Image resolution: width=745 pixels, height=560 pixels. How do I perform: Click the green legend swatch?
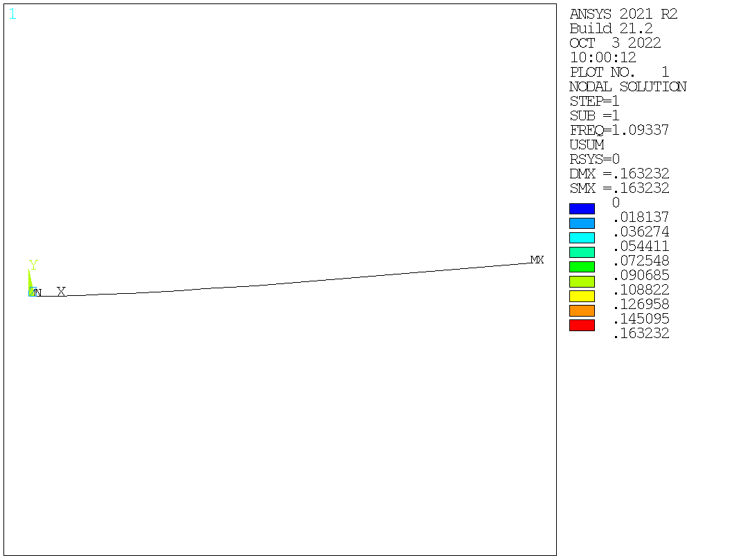[582, 267]
